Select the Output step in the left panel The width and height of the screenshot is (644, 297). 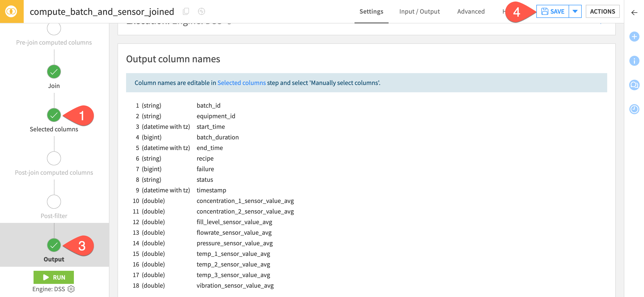click(x=54, y=245)
